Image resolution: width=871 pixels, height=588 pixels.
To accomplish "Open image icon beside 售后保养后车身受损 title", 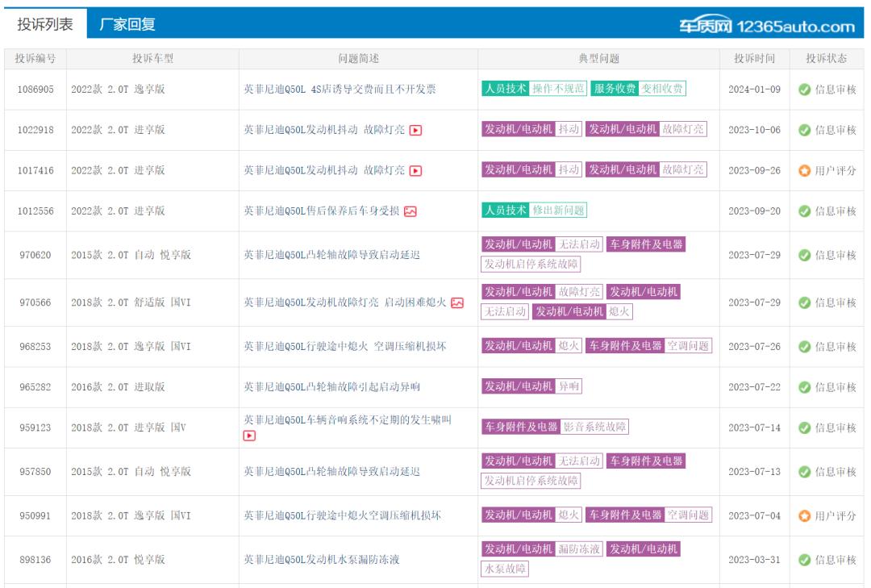I will coord(410,211).
